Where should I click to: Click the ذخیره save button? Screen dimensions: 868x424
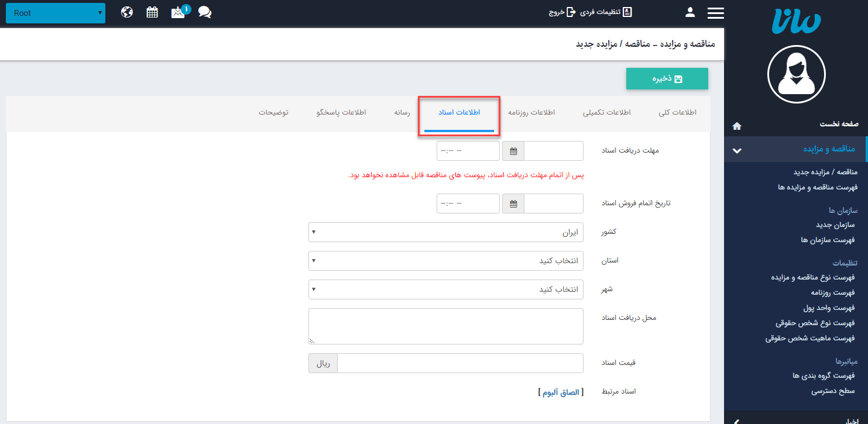(667, 78)
